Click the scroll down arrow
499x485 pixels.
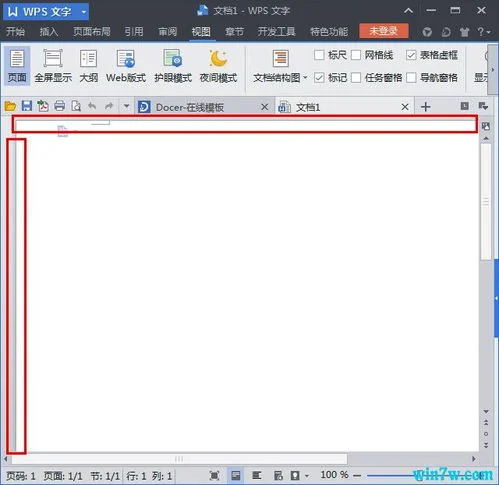tap(486, 412)
